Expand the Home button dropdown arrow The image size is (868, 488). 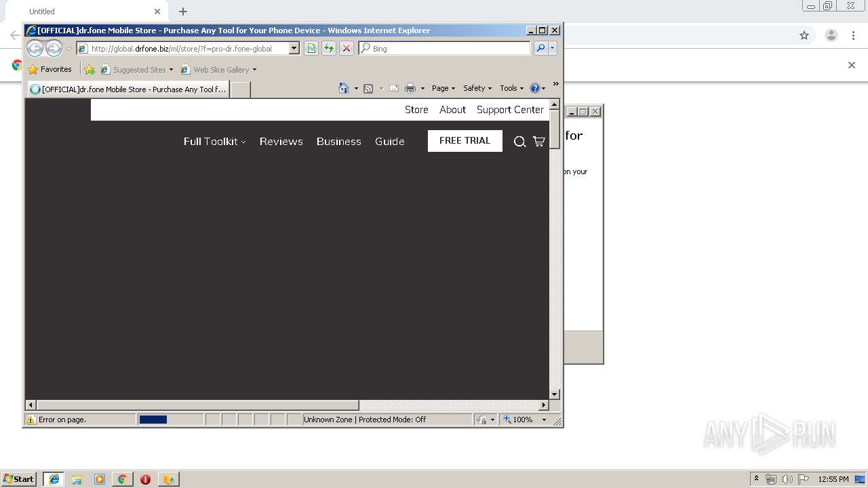[356, 88]
